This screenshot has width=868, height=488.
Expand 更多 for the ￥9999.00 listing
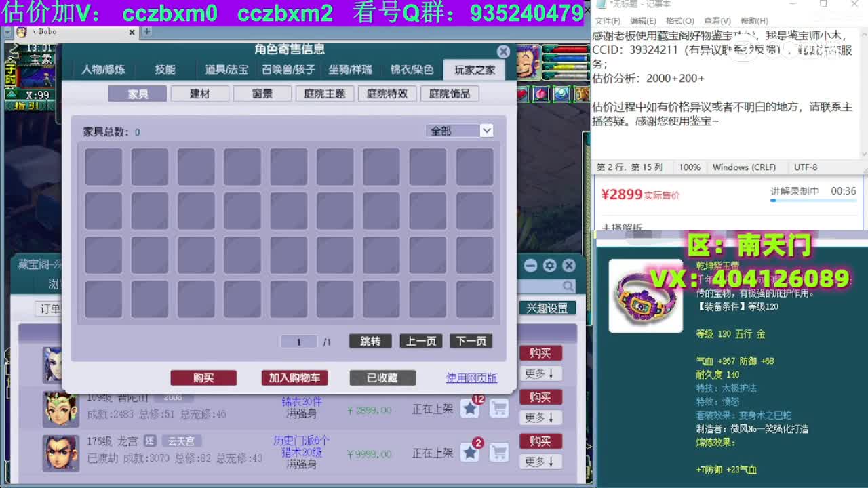click(540, 462)
